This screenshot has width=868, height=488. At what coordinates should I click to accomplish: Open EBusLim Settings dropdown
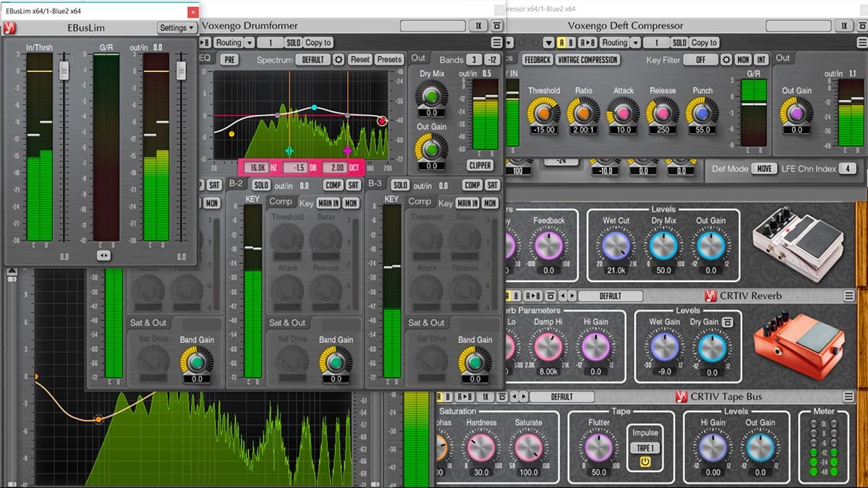pyautogui.click(x=177, y=27)
